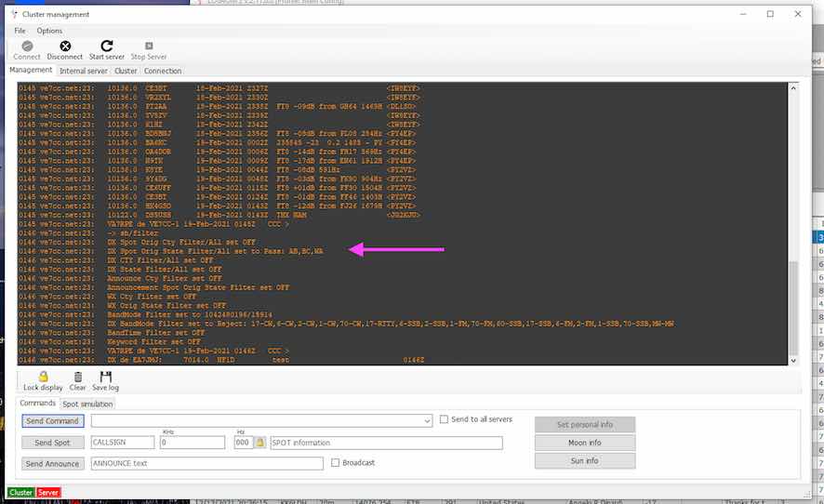Click the Hz input field
The width and height of the screenshot is (824, 504).
pos(244,443)
